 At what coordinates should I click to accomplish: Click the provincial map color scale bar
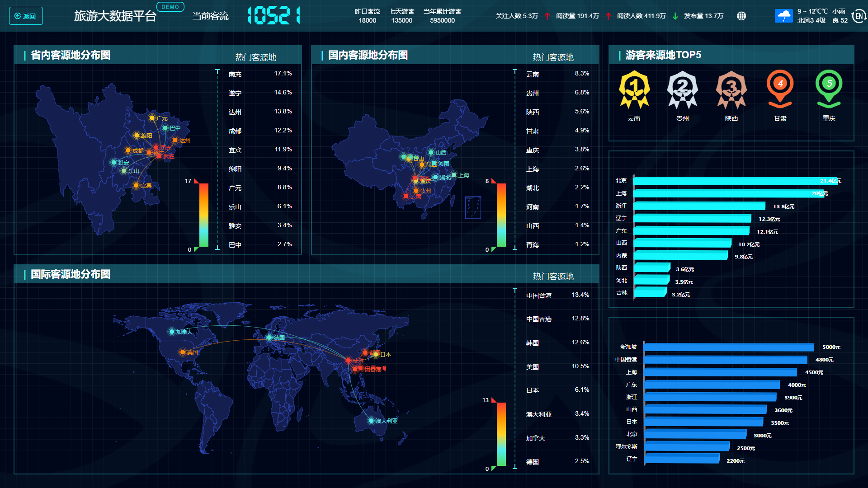coord(204,215)
